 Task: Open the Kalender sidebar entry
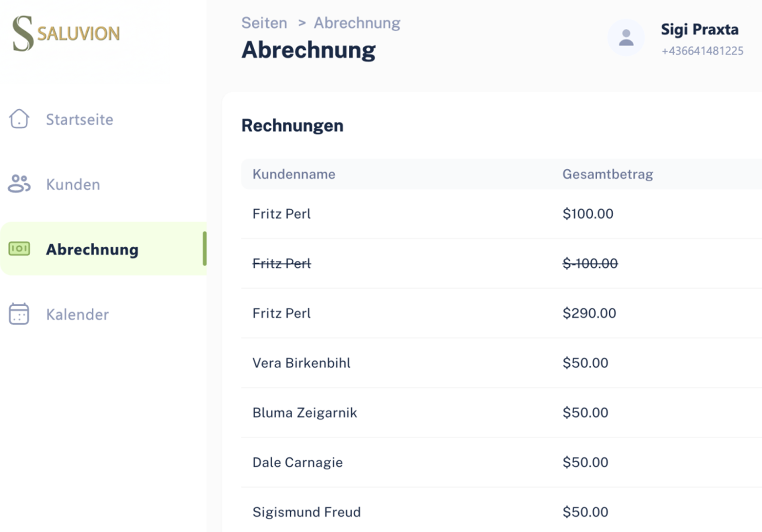[x=78, y=315]
